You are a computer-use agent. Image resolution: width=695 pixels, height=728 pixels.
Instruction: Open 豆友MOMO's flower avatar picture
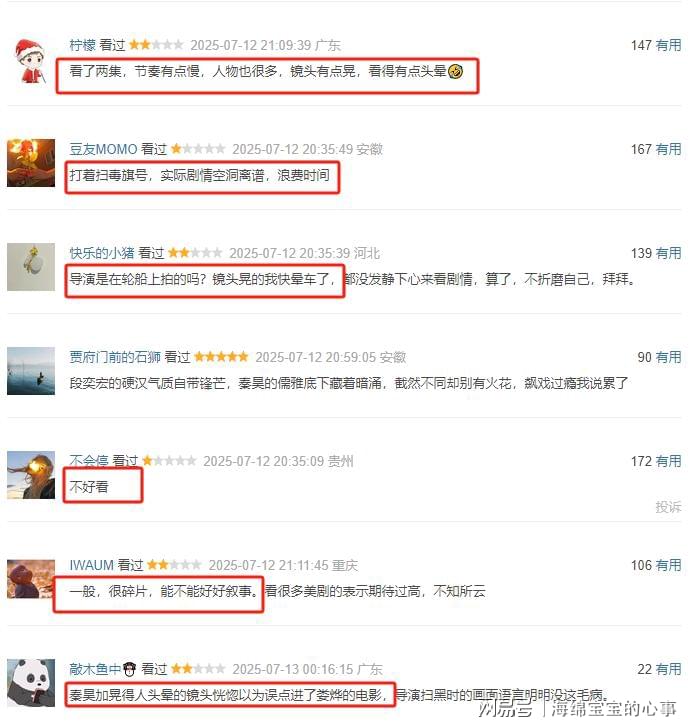point(31,163)
